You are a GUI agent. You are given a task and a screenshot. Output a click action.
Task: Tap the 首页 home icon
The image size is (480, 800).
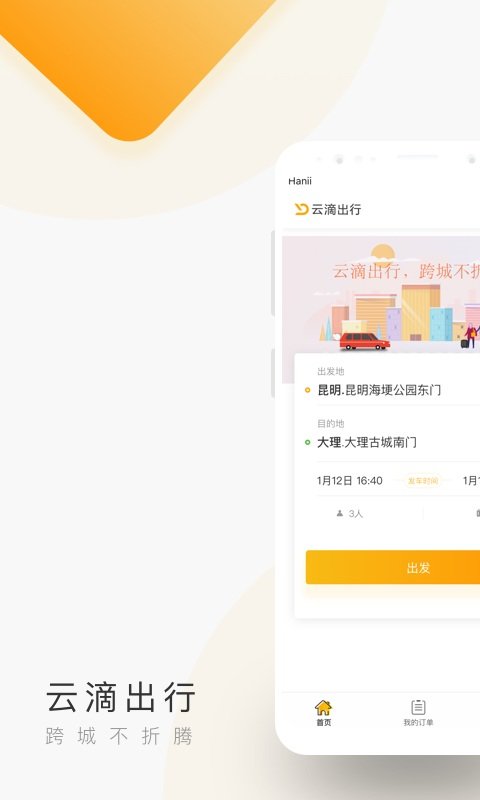click(x=323, y=708)
